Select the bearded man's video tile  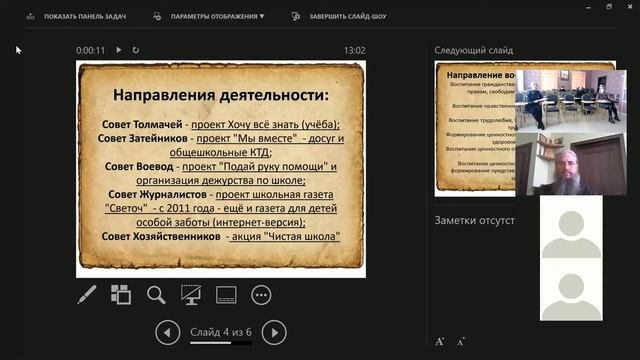click(x=571, y=163)
